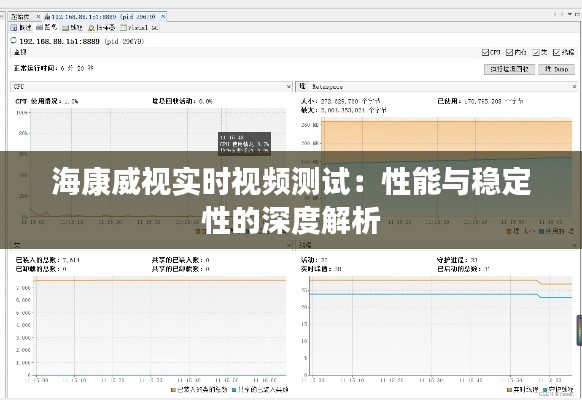Click the heap 大小 size value
The width and height of the screenshot is (582, 400).
click(x=351, y=101)
